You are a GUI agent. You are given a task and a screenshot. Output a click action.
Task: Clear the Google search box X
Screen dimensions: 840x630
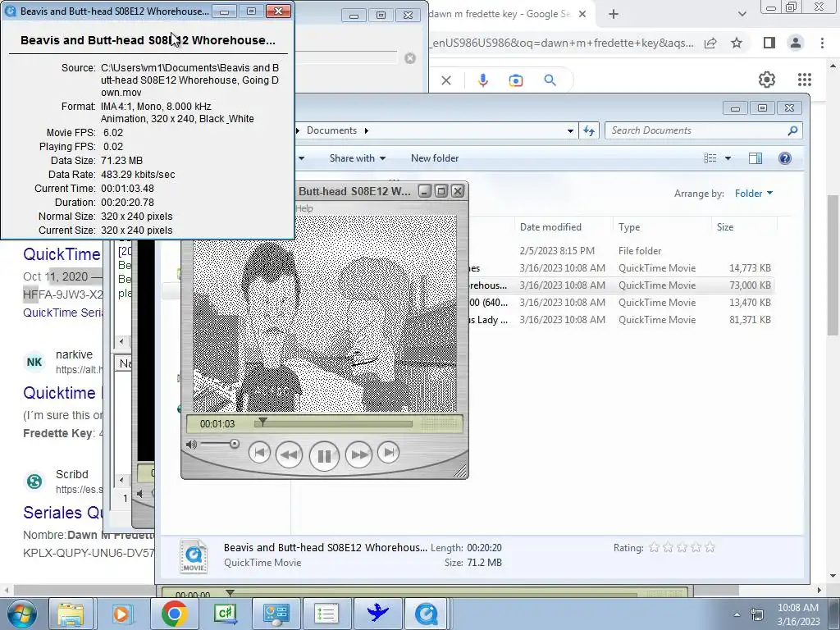(x=446, y=80)
